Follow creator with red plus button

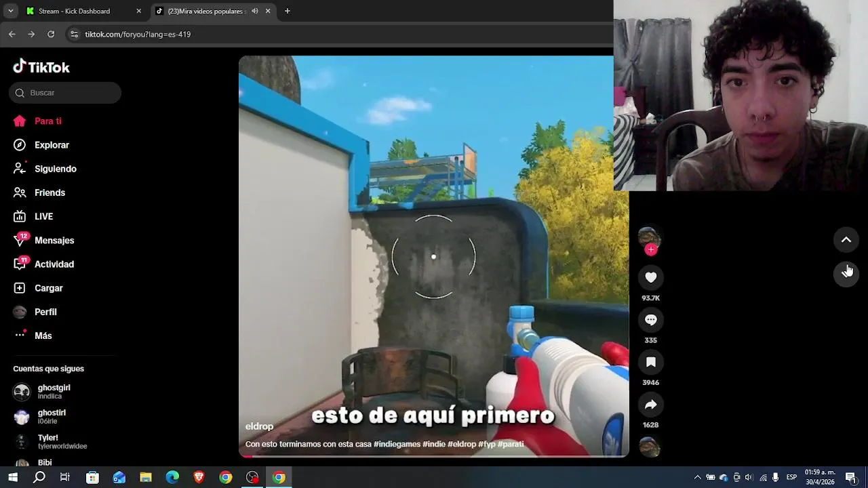pyautogui.click(x=651, y=249)
